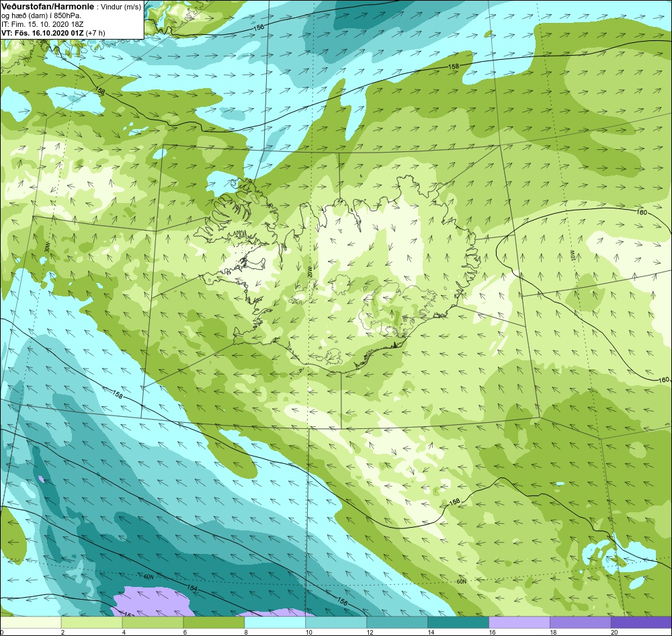Viewport: 672px width, 636px height.
Task: Click the 14–16 m/s dark teal swatch
Action: (458, 623)
